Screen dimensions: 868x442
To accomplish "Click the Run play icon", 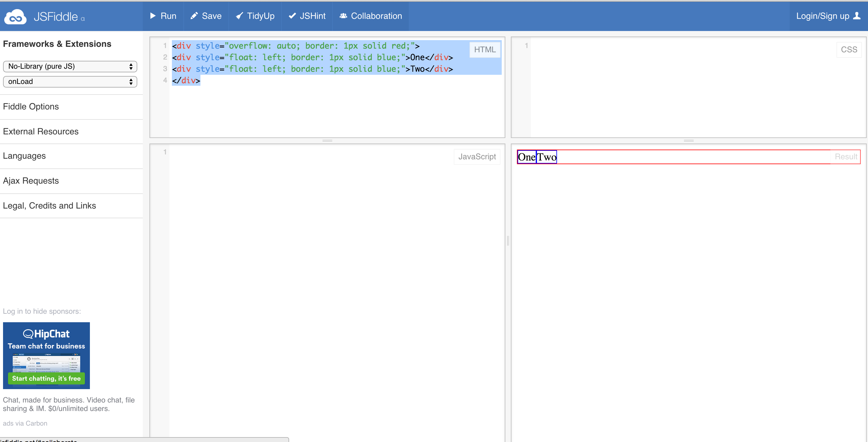I will pyautogui.click(x=153, y=16).
